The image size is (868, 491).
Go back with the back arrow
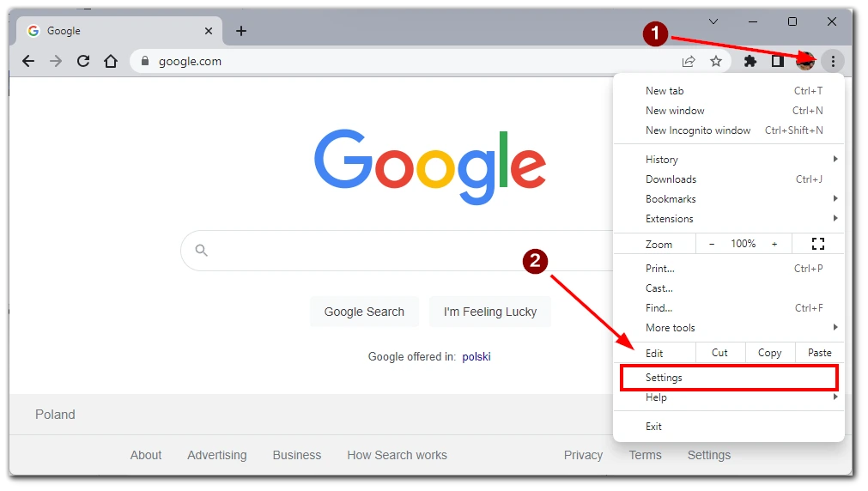pyautogui.click(x=28, y=62)
